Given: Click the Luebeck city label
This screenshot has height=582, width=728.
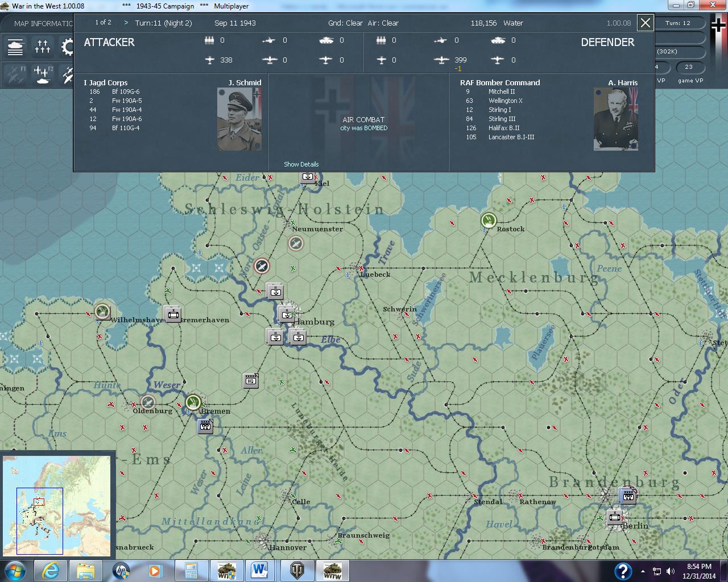Looking at the screenshot, I should pos(375,275).
